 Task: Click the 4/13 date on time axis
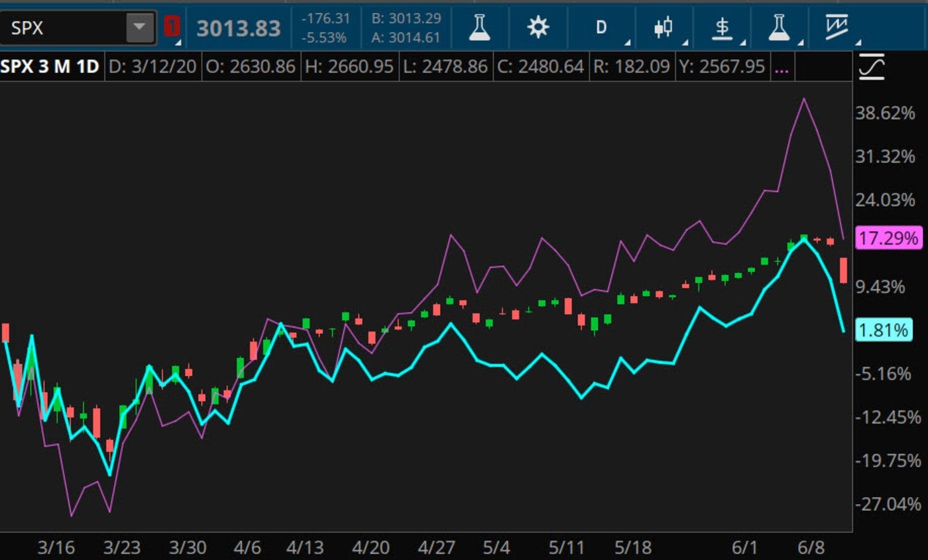[x=304, y=547]
